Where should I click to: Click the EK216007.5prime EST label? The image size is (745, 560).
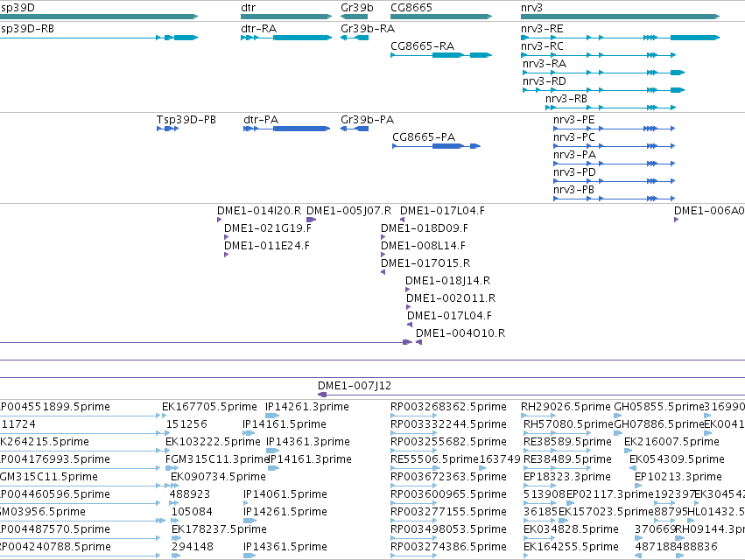point(671,442)
